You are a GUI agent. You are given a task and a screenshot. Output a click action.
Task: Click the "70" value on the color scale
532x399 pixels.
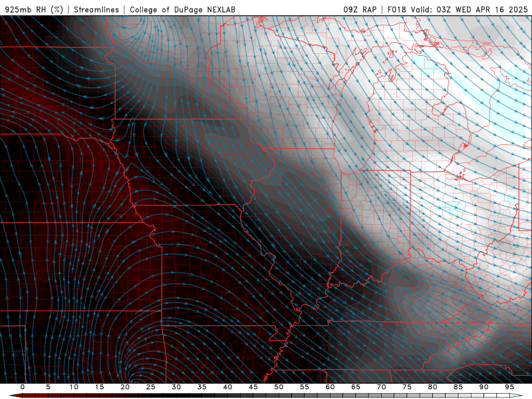[381, 387]
